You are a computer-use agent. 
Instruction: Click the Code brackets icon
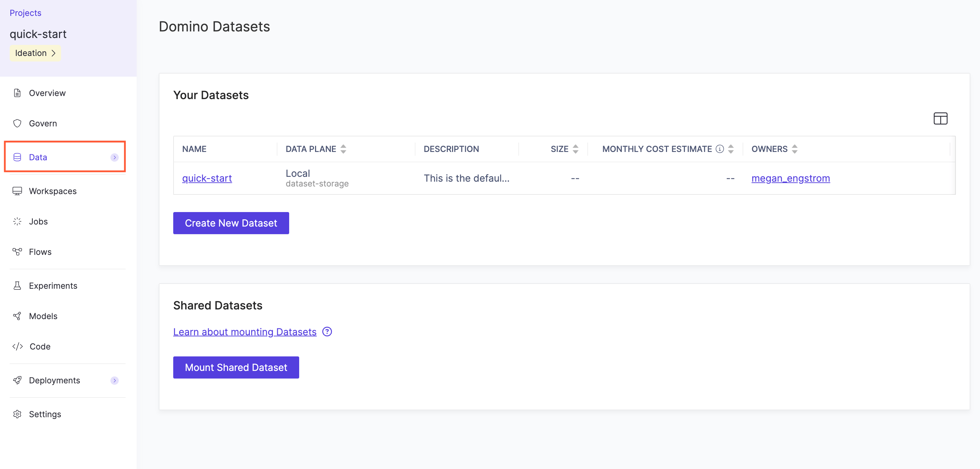click(18, 346)
